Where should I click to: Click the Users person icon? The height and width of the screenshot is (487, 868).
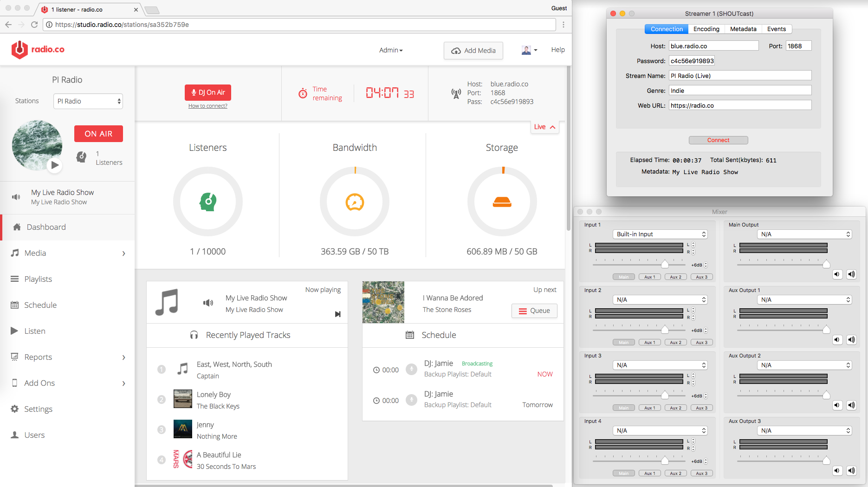(15, 435)
